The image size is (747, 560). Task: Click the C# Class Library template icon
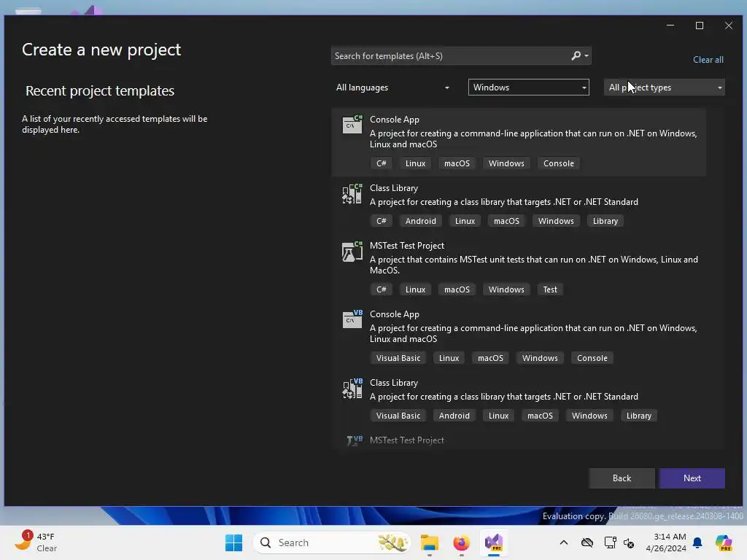coord(352,193)
